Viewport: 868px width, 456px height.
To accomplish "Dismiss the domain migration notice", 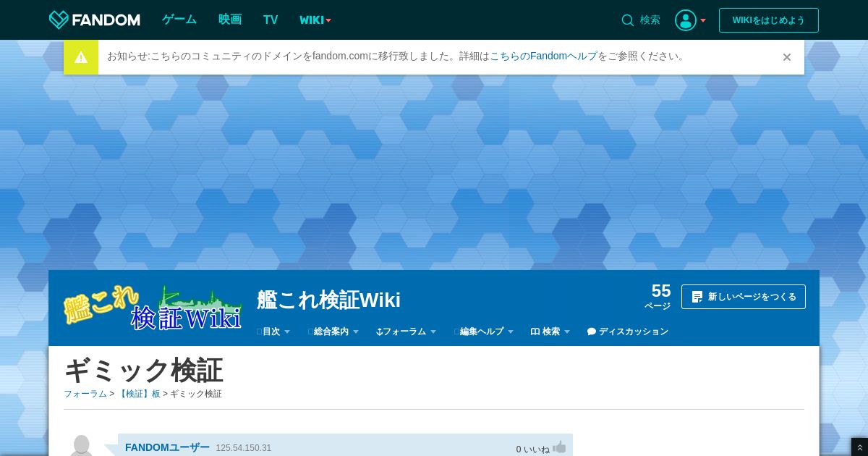I will tap(787, 57).
